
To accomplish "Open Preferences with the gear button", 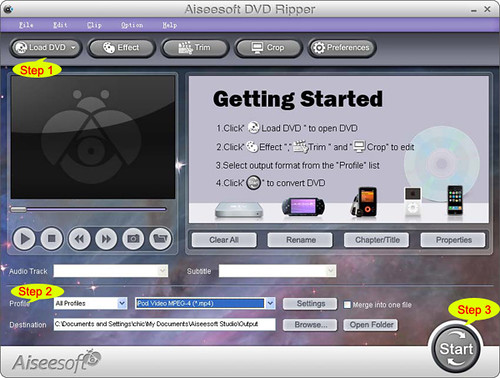I will 342,48.
